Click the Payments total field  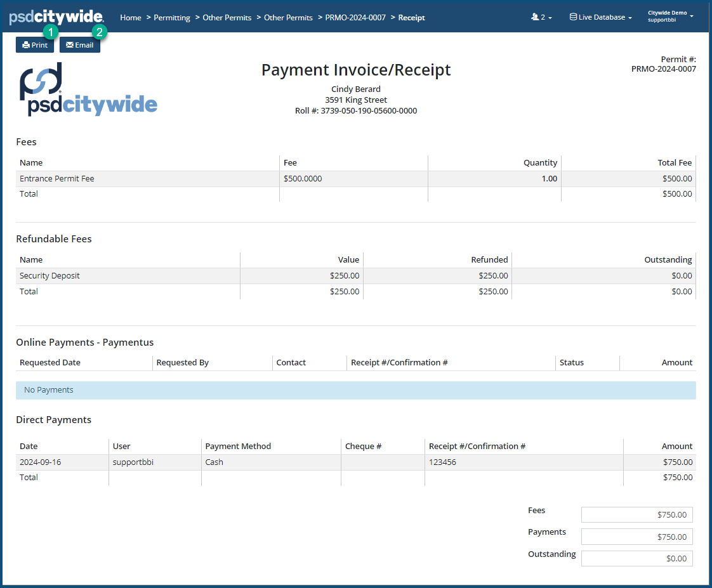pyautogui.click(x=636, y=537)
